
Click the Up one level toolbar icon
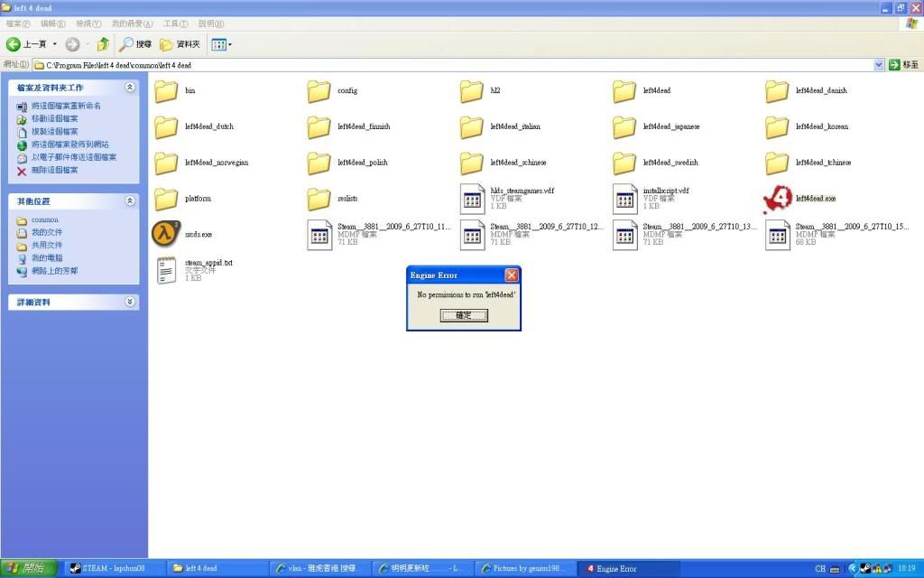[x=103, y=43]
